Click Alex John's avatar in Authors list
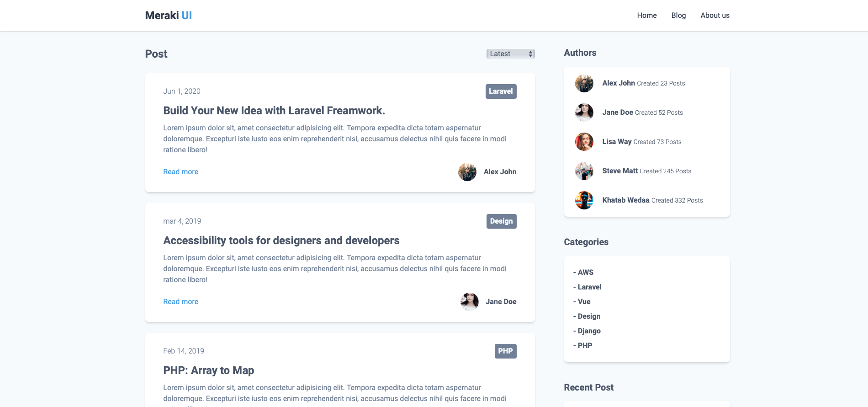868x407 pixels. tap(584, 83)
